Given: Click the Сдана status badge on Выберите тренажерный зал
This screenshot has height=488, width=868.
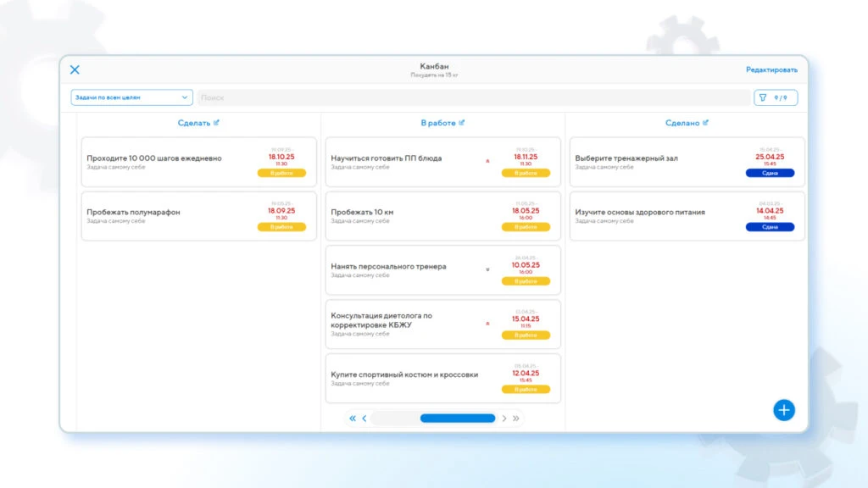Looking at the screenshot, I should 770,173.
